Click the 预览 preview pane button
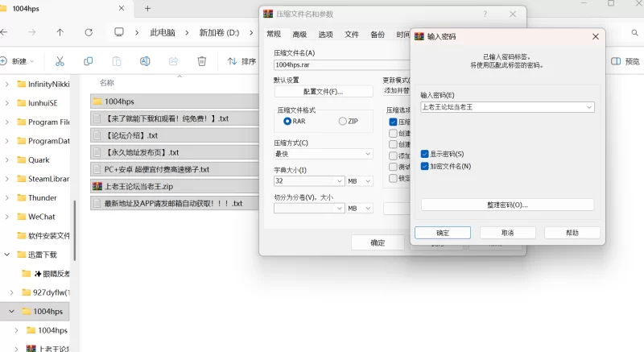This screenshot has width=644, height=352. click(x=625, y=61)
